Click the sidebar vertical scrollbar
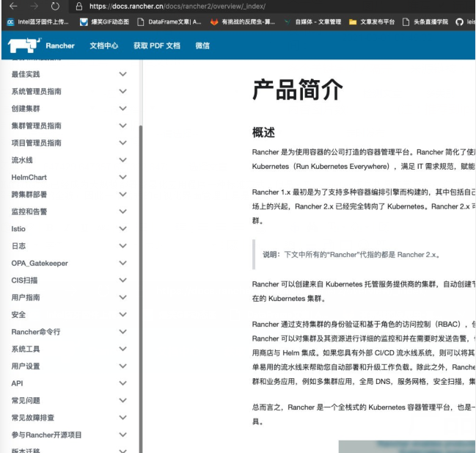 point(140,289)
